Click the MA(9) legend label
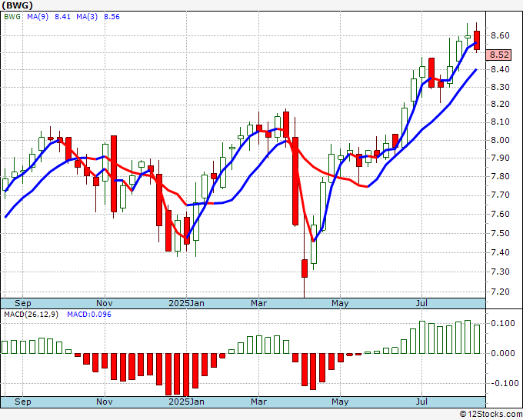The image size is (523, 420). coord(38,17)
